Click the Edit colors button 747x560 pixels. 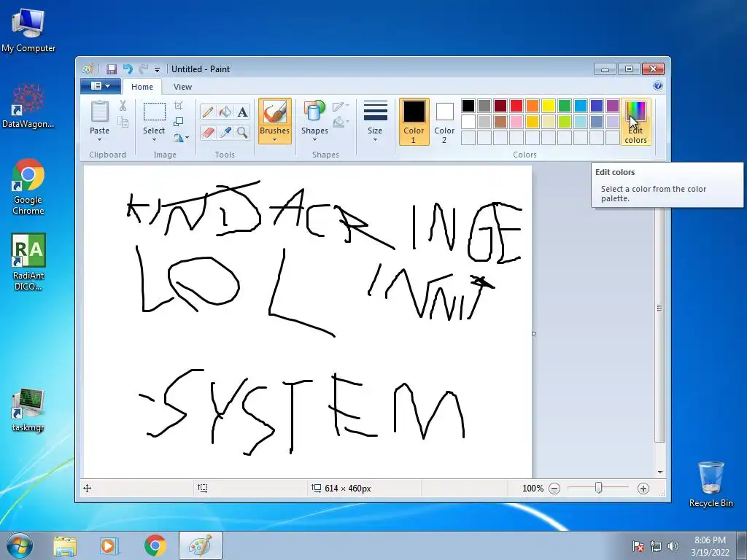coord(636,122)
